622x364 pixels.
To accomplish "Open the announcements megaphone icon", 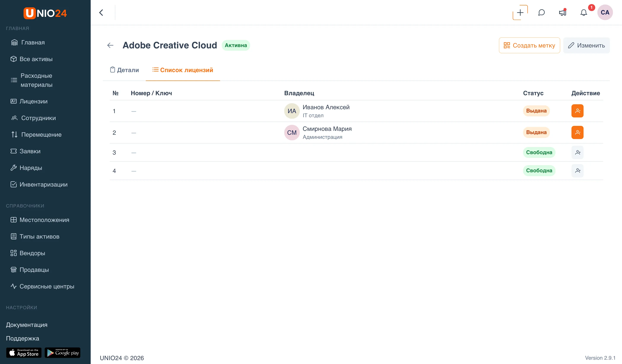I will tap(563, 13).
